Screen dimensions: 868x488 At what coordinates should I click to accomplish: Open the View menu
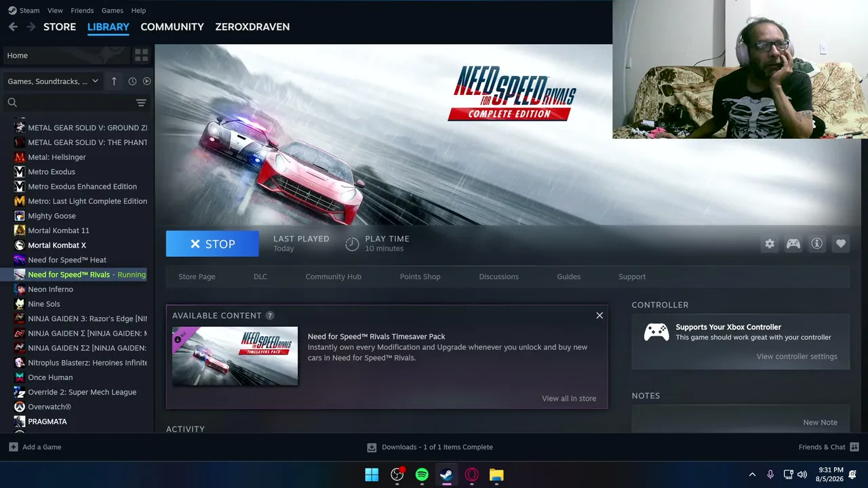click(55, 11)
